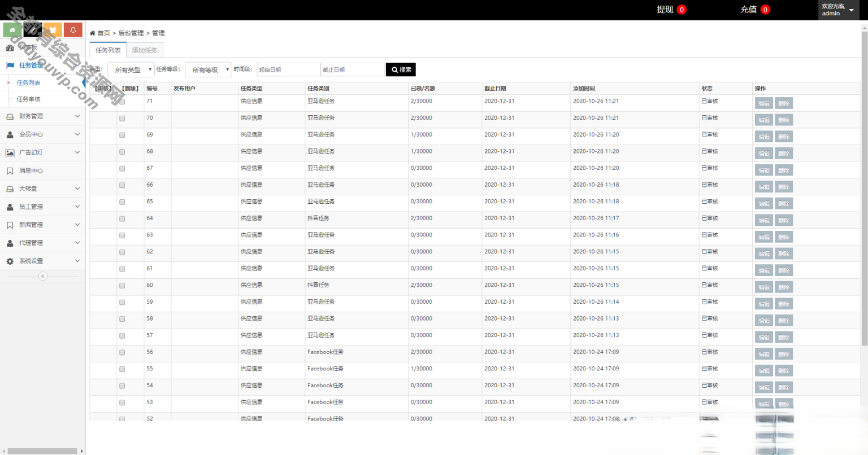Go to 后台管理 in the breadcrumb
Screen dimensions: 868x455
pyautogui.click(x=131, y=33)
